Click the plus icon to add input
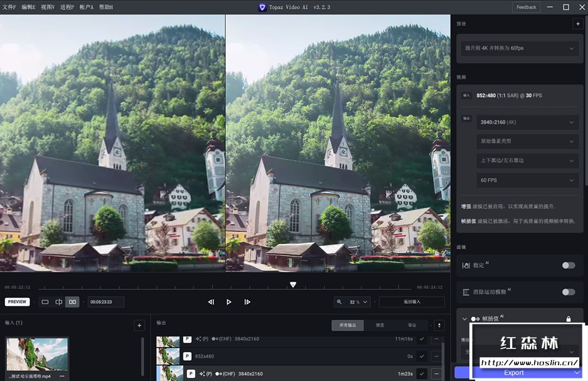 tap(139, 325)
